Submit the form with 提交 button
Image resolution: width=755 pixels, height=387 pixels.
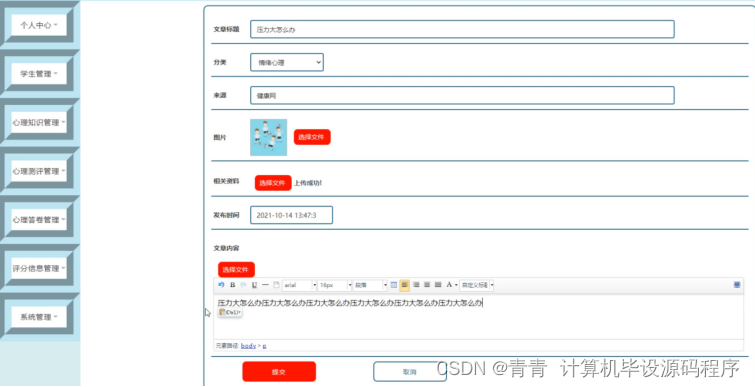pyautogui.click(x=279, y=372)
